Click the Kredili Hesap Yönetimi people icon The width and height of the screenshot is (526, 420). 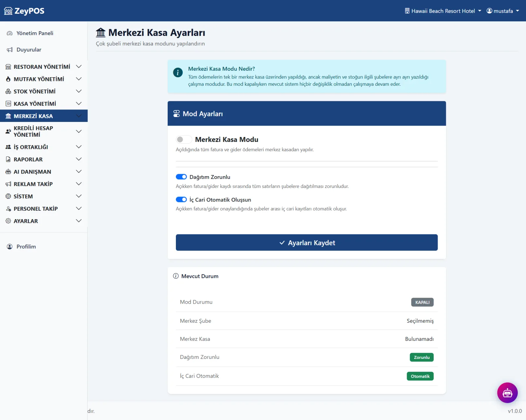[x=8, y=131]
